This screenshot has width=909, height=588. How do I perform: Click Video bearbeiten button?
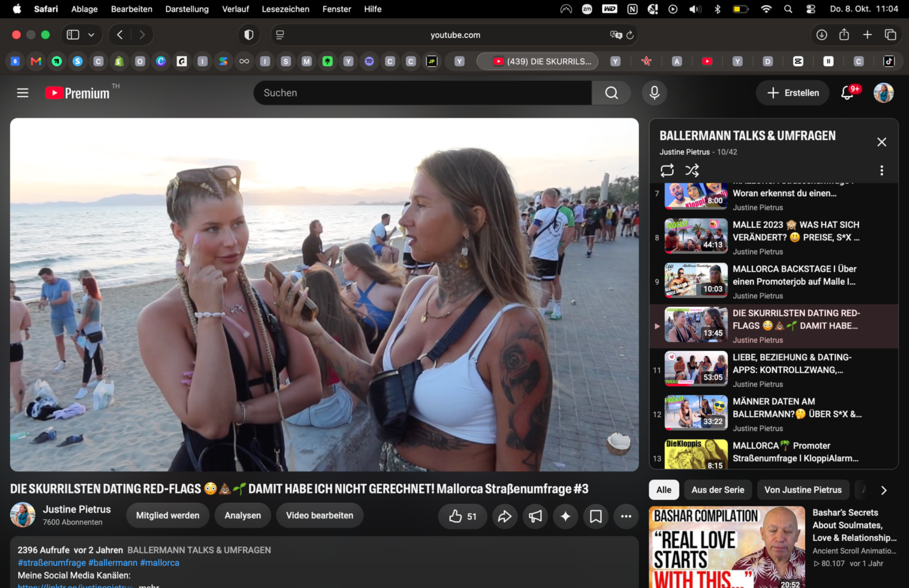tap(320, 516)
